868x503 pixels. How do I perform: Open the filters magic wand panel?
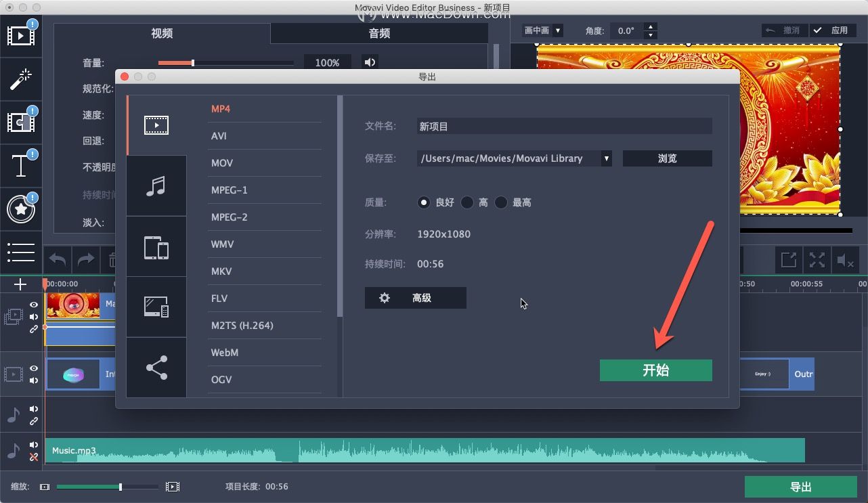click(x=21, y=79)
